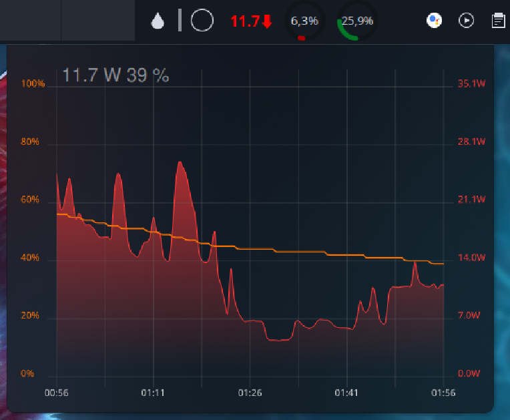Launch the Google Assistant tray icon

(x=434, y=21)
